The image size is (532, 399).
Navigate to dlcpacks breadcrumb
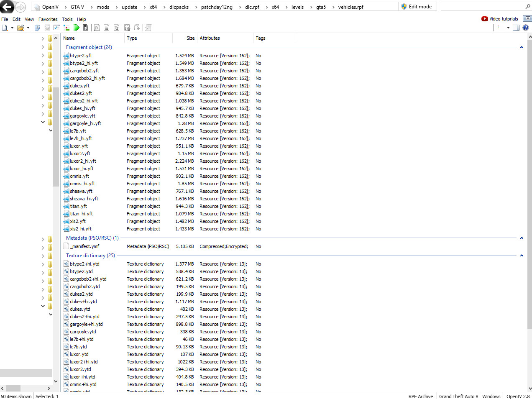(x=179, y=7)
